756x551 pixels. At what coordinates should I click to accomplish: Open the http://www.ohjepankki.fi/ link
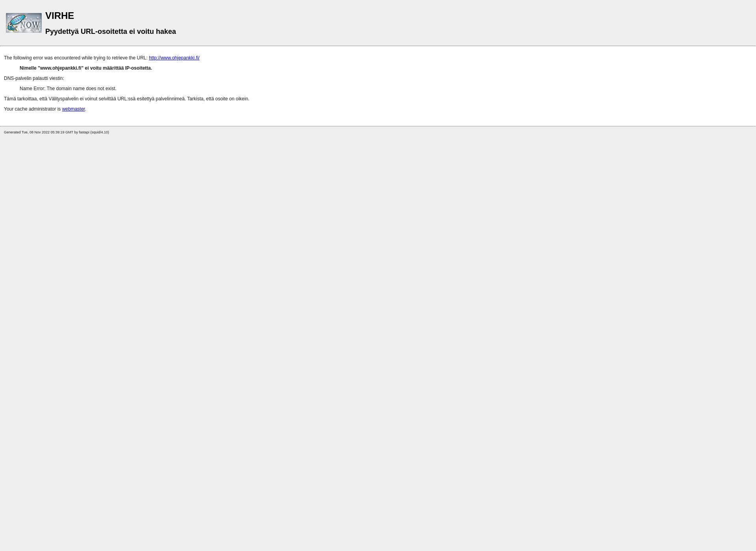[x=174, y=57]
